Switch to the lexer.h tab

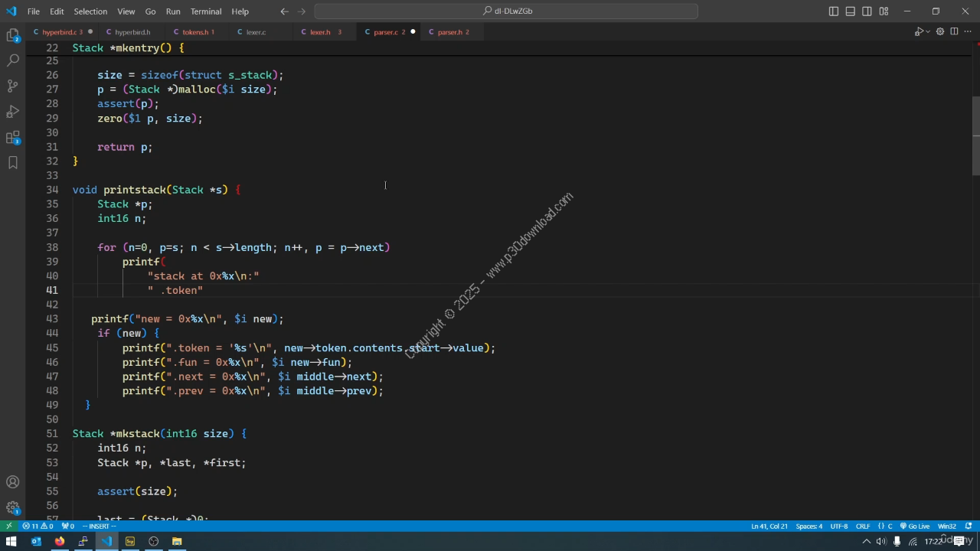tap(326, 32)
